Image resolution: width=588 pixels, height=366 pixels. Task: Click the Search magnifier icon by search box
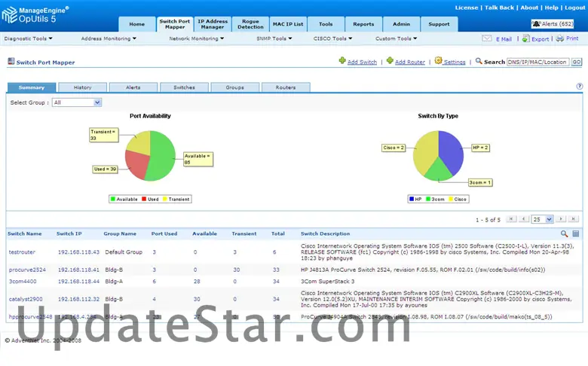pyautogui.click(x=479, y=61)
